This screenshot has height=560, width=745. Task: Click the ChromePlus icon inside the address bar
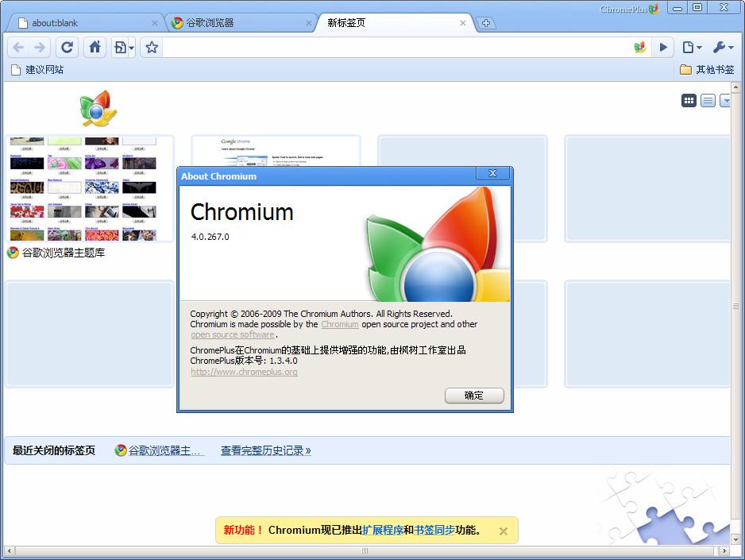(640, 47)
